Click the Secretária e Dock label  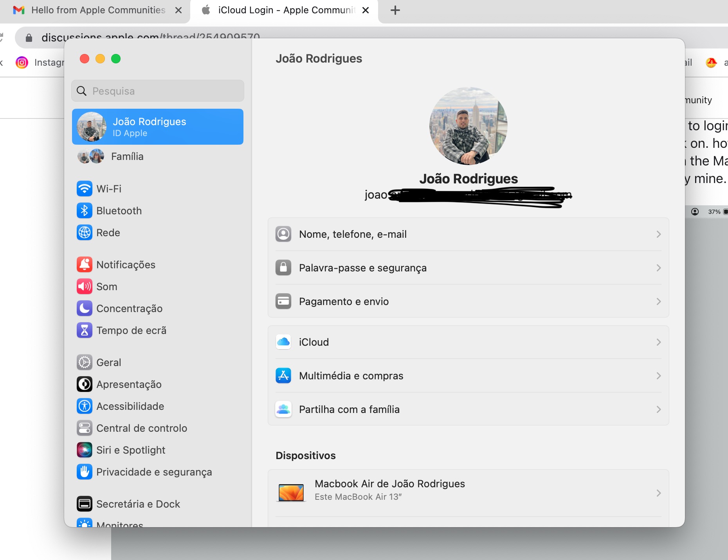[138, 504]
